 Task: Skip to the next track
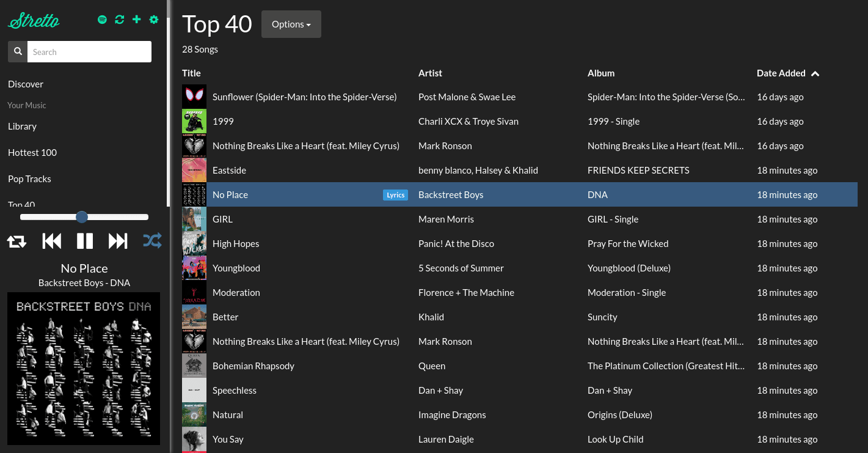[x=118, y=241]
